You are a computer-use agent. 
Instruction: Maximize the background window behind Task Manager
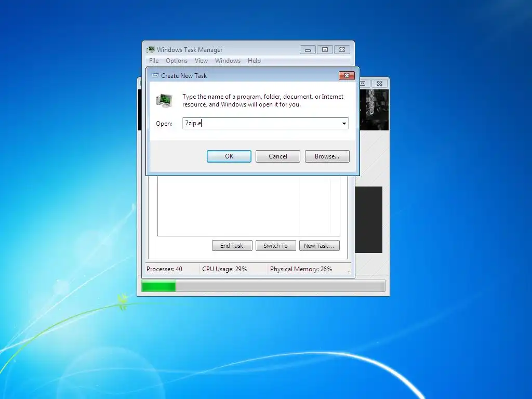pos(363,83)
